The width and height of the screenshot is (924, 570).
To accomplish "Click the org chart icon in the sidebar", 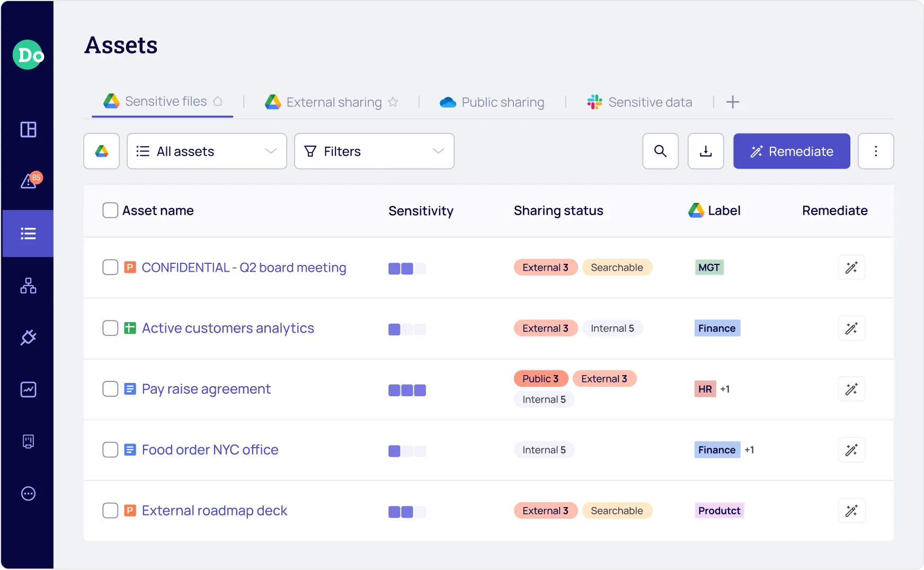I will tap(28, 286).
